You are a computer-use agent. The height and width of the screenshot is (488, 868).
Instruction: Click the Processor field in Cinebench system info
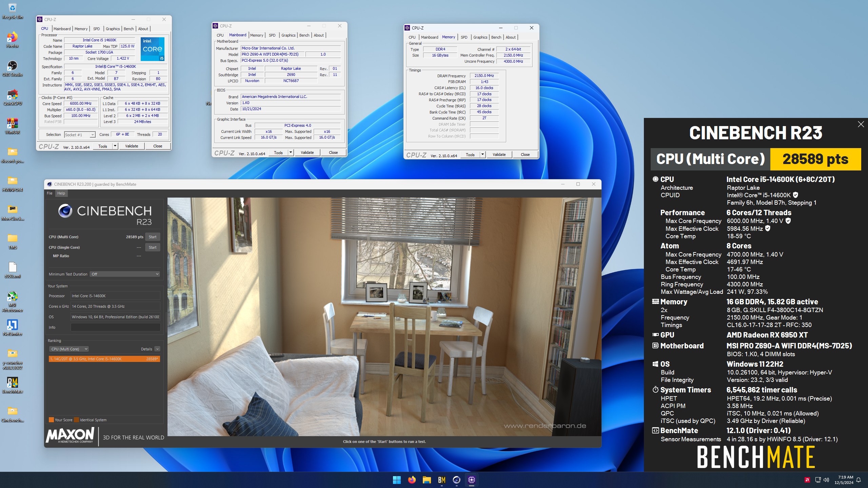tap(115, 296)
